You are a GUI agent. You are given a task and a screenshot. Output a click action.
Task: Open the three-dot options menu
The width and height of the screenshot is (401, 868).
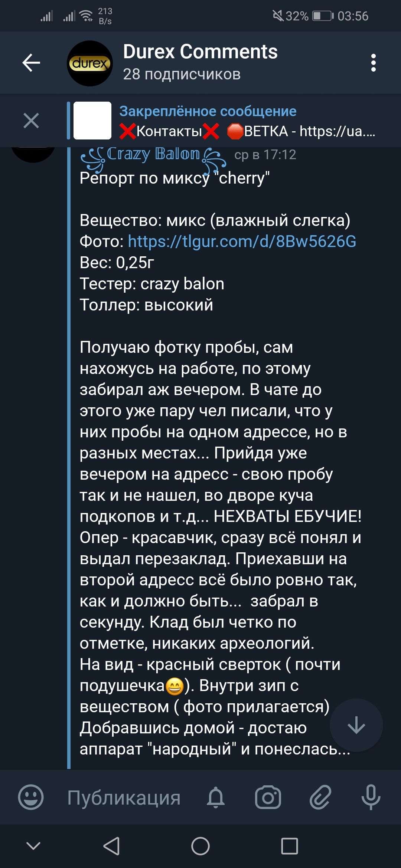tap(374, 63)
